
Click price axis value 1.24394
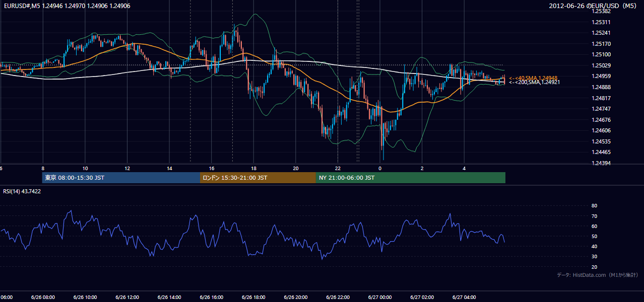(601, 163)
